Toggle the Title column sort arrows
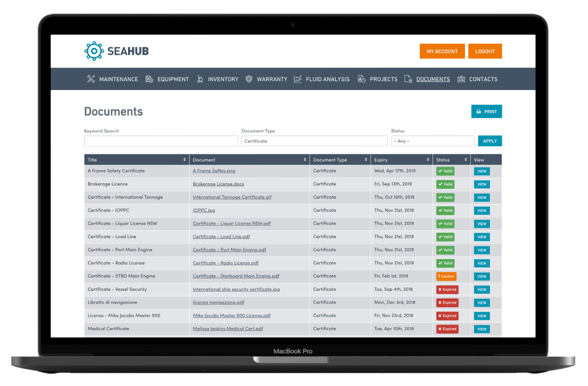The height and width of the screenshot is (386, 588). click(x=185, y=159)
